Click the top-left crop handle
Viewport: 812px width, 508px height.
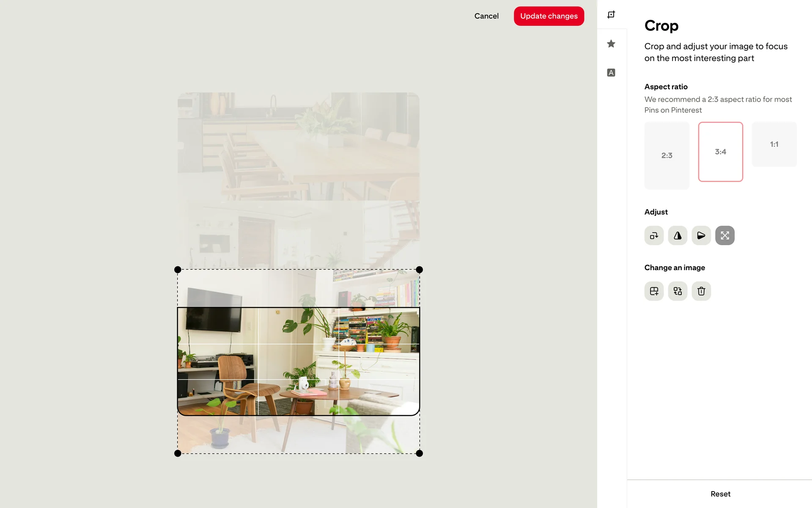point(178,270)
